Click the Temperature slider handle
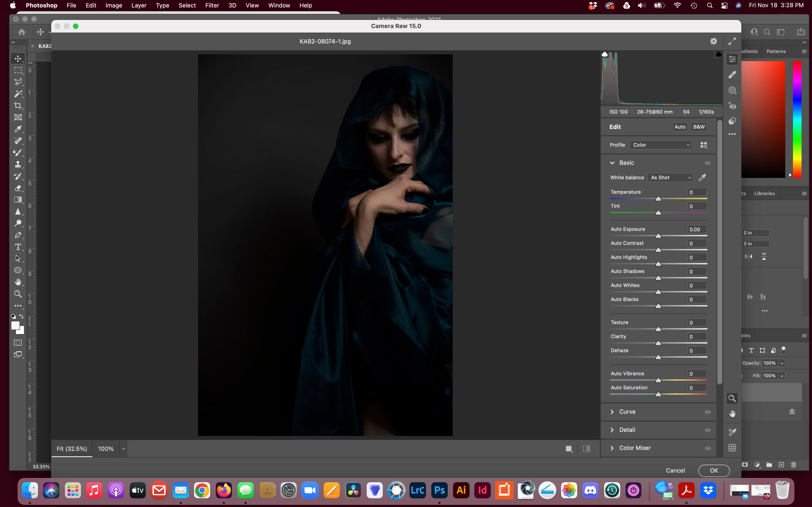Viewport: 812px width, 507px height. 658,199
